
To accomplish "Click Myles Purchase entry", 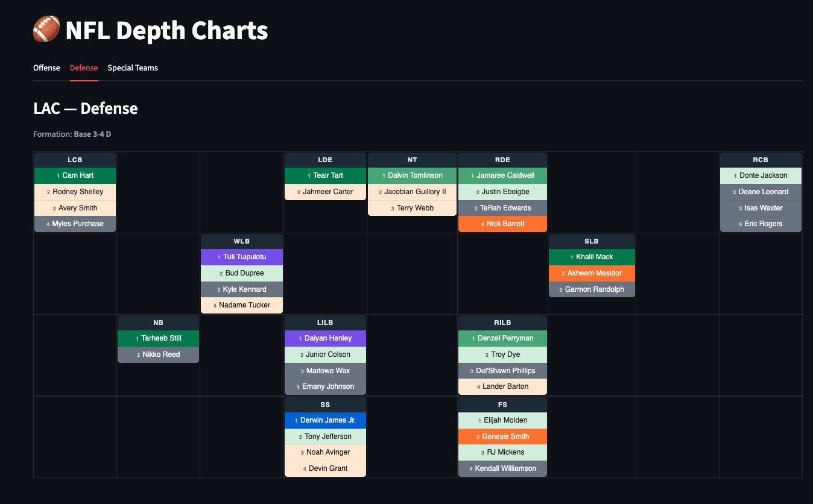I will pyautogui.click(x=75, y=224).
